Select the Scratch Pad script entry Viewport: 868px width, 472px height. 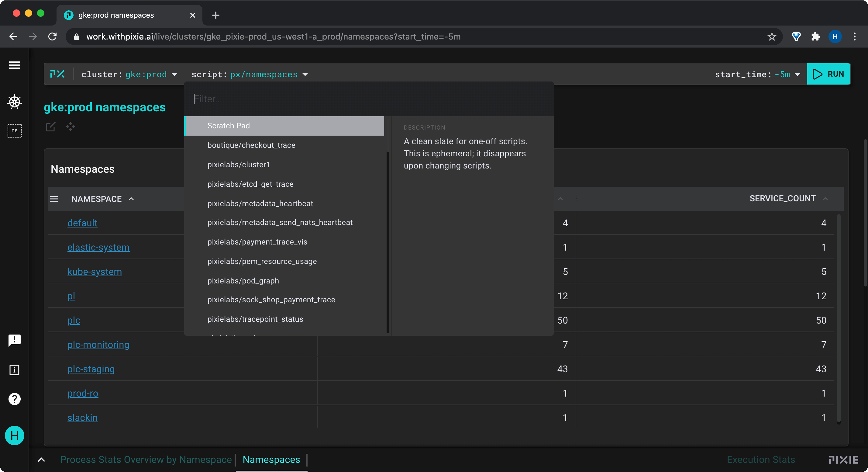(x=284, y=126)
